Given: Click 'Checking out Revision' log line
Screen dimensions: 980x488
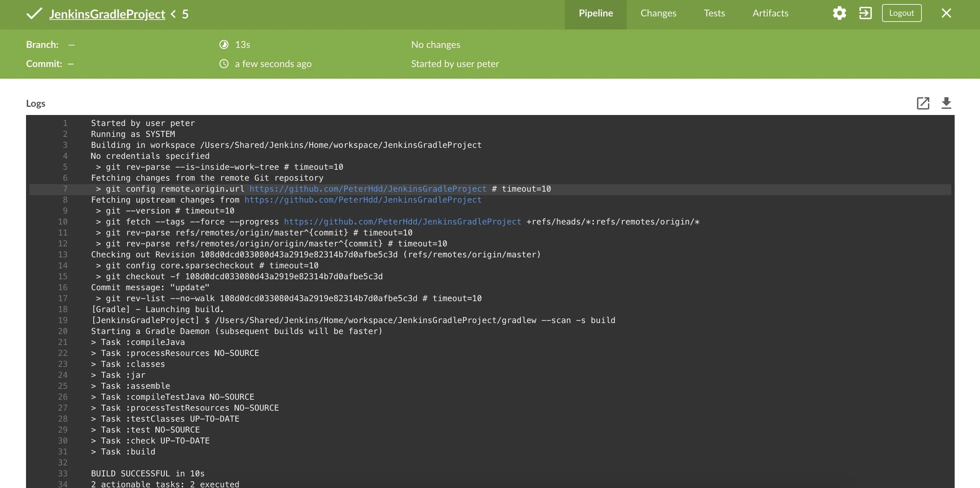Looking at the screenshot, I should point(316,255).
